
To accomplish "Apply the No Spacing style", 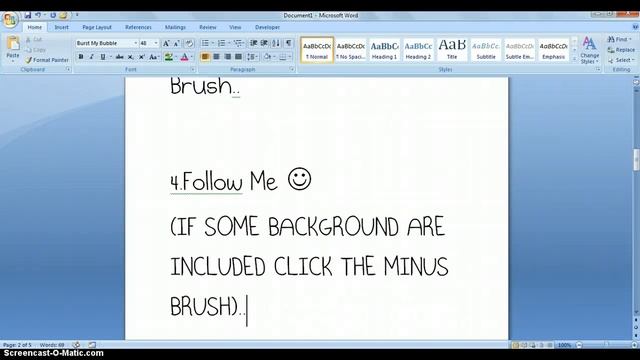I will point(351,50).
